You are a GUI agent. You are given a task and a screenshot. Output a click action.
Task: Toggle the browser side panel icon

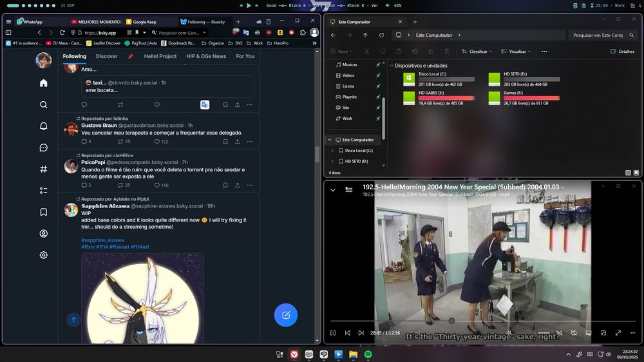pyautogui.click(x=8, y=32)
